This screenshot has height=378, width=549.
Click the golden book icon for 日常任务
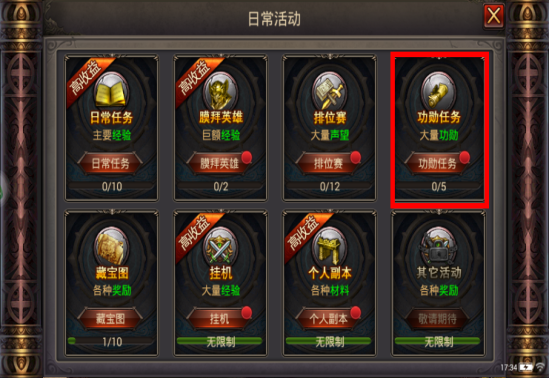[111, 91]
